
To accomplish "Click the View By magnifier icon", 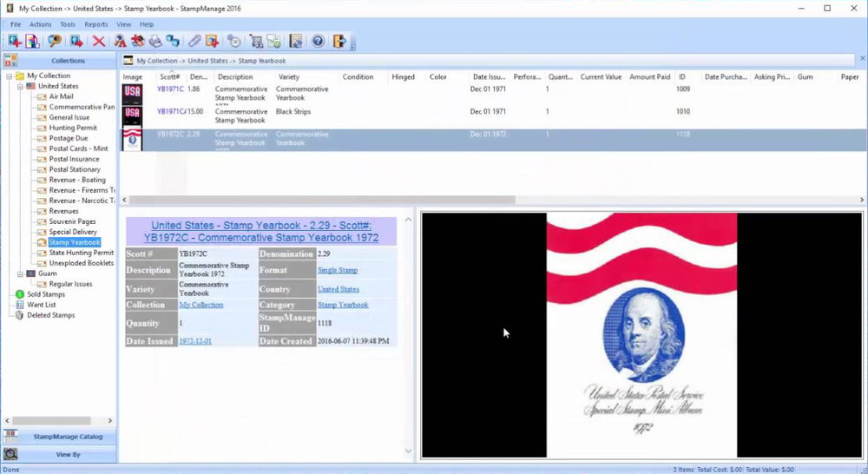I will [x=10, y=454].
